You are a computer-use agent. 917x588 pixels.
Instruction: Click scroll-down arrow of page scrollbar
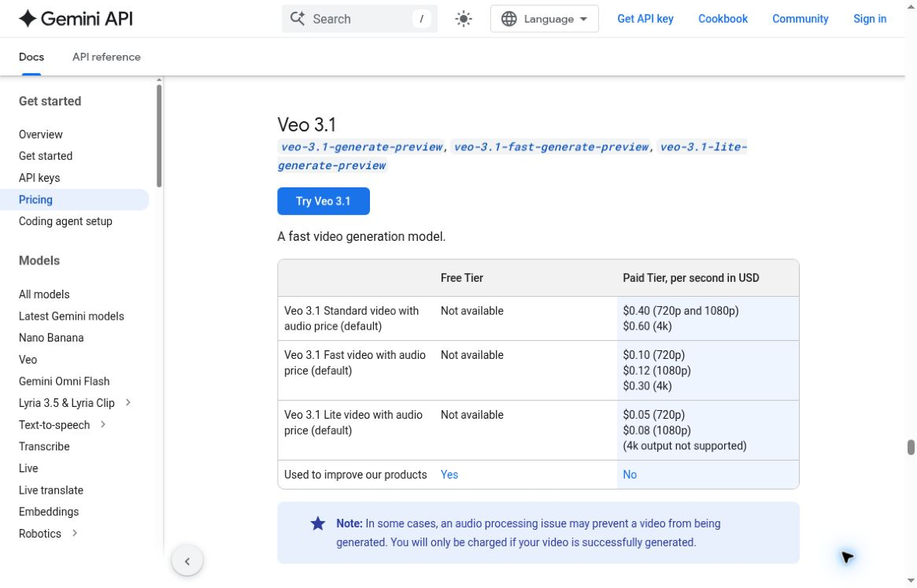click(911, 581)
